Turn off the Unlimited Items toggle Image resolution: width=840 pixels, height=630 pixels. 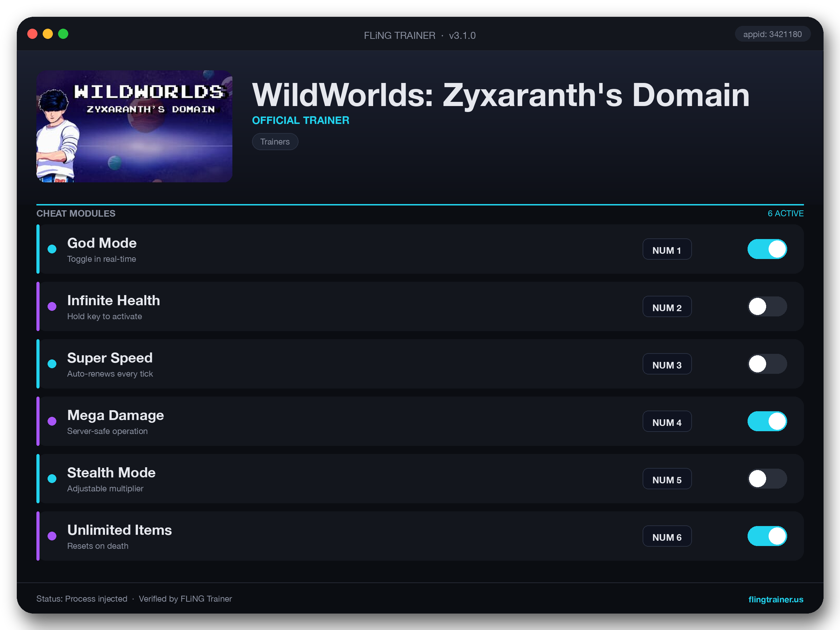click(767, 536)
